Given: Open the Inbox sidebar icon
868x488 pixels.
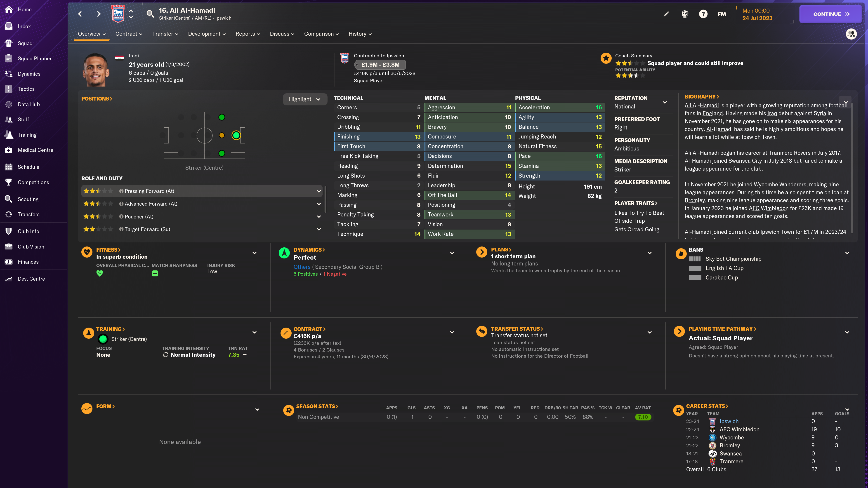Looking at the screenshot, I should (x=9, y=26).
